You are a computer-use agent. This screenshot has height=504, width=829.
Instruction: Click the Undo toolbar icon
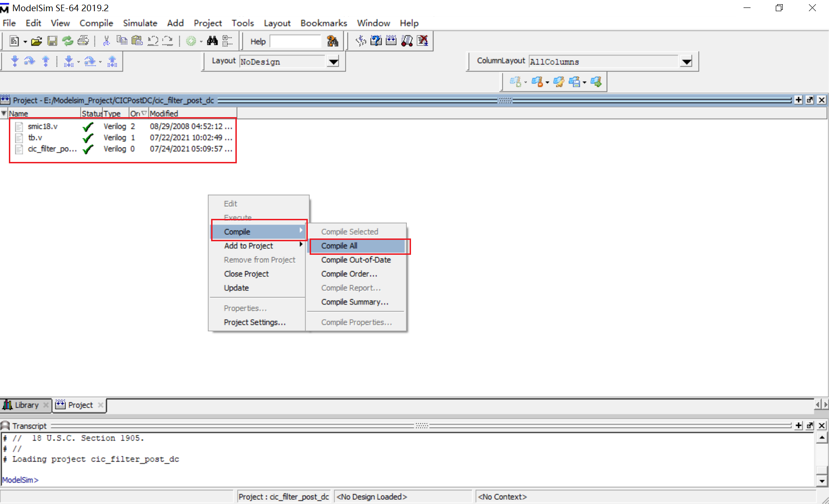tap(153, 41)
